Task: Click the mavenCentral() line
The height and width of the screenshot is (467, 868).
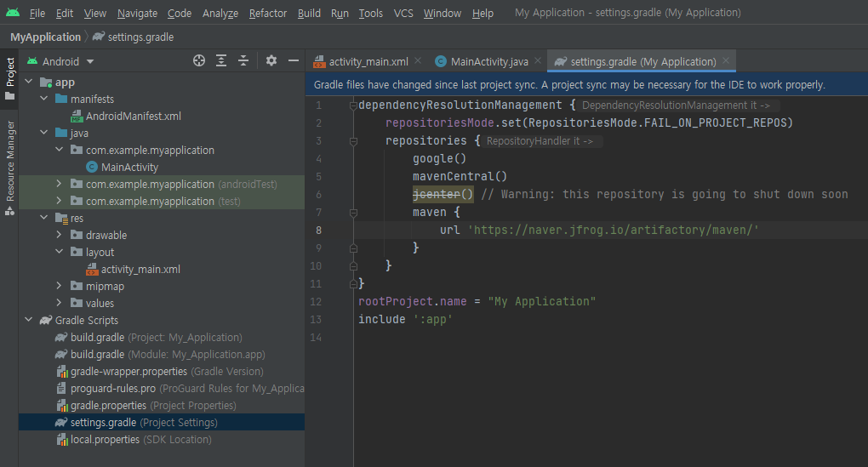Action: [460, 177]
